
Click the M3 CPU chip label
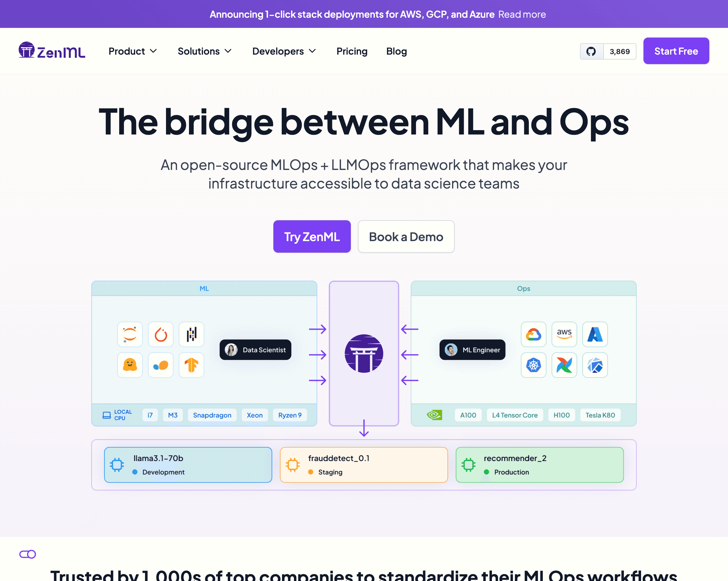coord(173,415)
